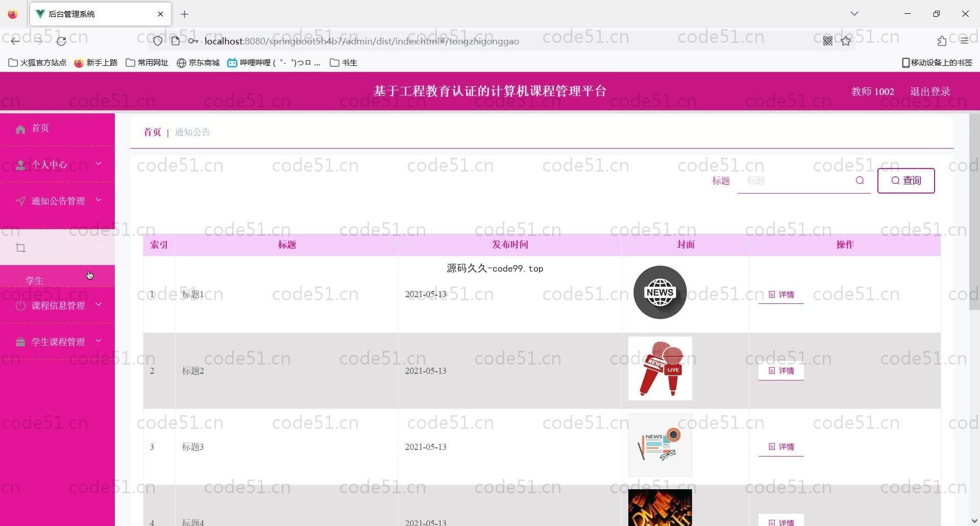Screen dimensions: 980x526
Task: Click the power icon beside 课程信息管理
Action: tap(20, 306)
